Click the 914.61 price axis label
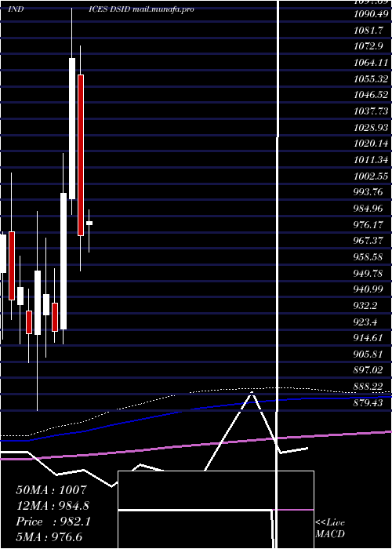Image resolution: width=392 pixels, height=549 pixels. [x=368, y=338]
